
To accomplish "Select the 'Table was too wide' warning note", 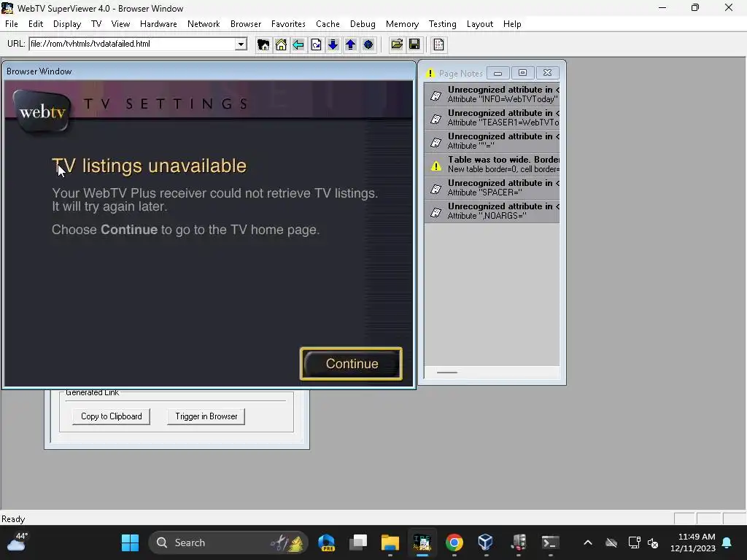I will (x=492, y=164).
